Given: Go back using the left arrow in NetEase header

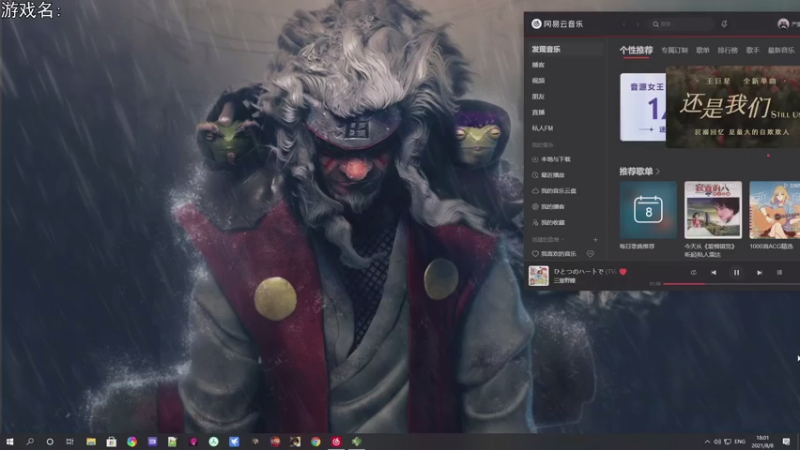Looking at the screenshot, I should [623, 24].
